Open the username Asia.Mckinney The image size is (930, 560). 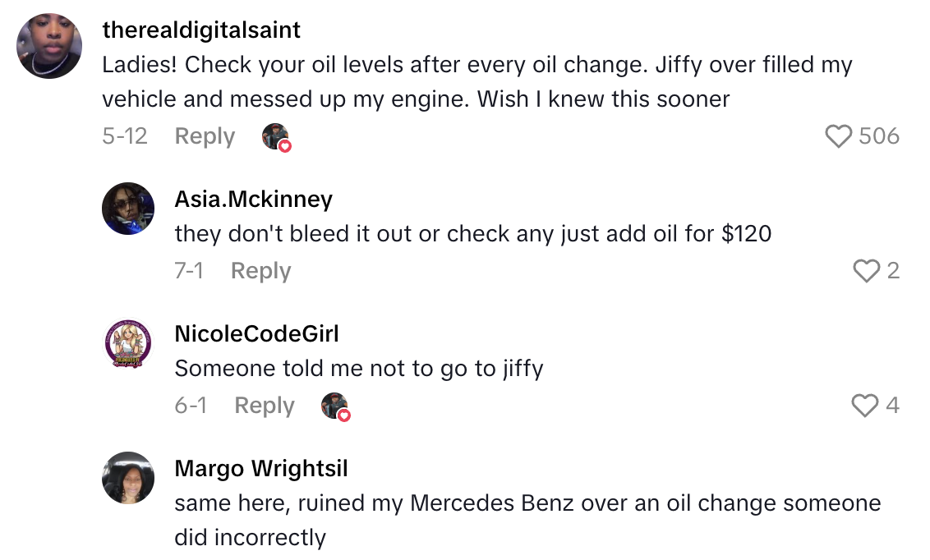(253, 199)
